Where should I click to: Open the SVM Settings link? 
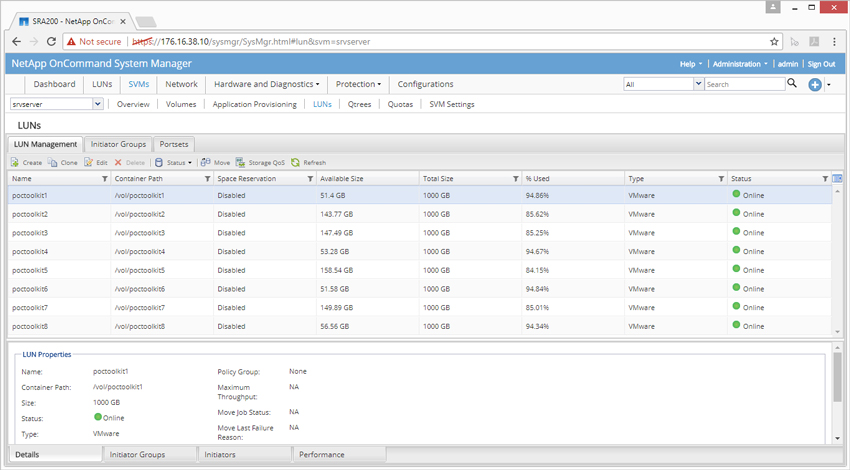click(x=452, y=104)
